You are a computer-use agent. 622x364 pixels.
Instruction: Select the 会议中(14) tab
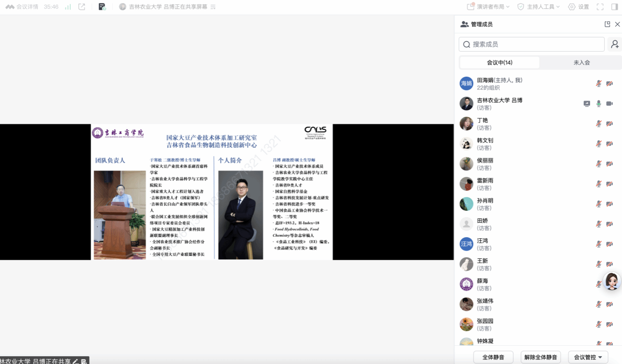tap(500, 62)
